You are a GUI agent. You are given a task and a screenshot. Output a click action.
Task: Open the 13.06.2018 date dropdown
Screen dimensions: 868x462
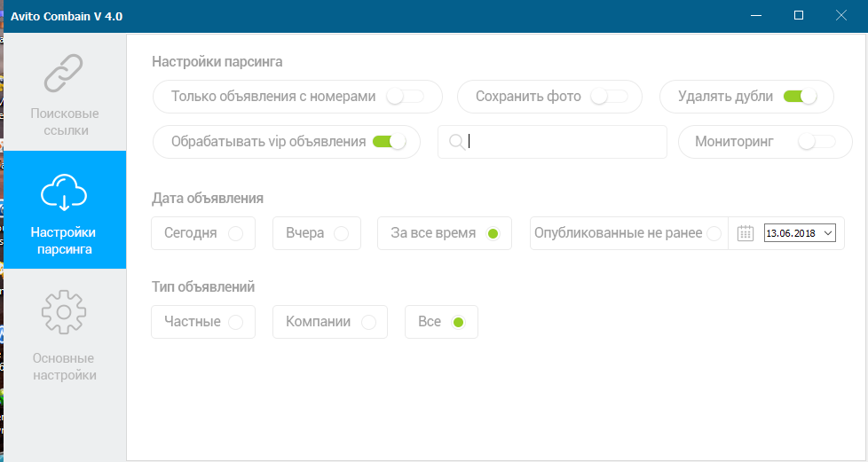pyautogui.click(x=828, y=233)
